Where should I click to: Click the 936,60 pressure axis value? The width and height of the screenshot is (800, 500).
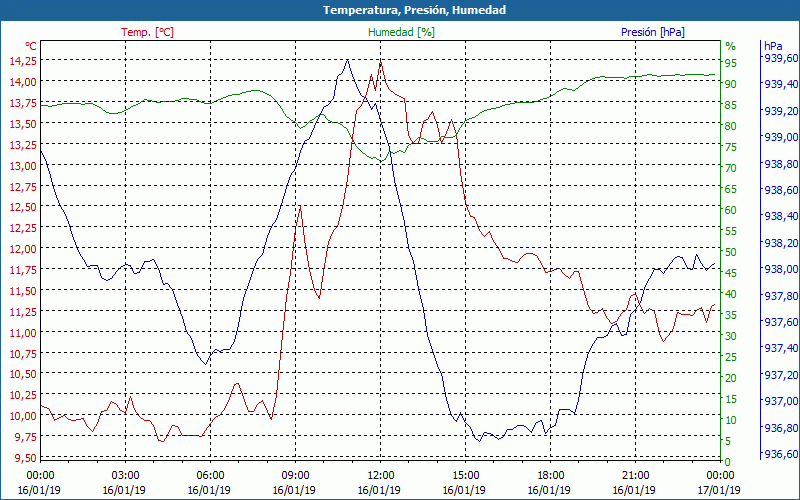click(781, 454)
